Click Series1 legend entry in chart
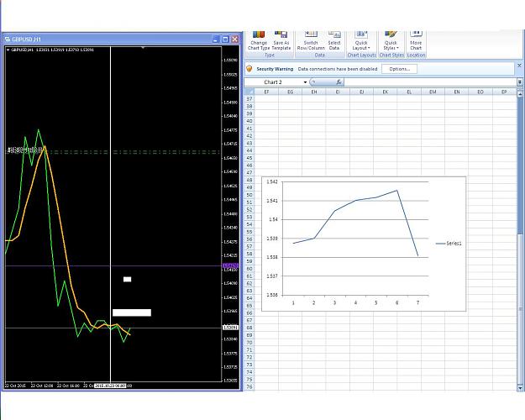 tap(449, 244)
